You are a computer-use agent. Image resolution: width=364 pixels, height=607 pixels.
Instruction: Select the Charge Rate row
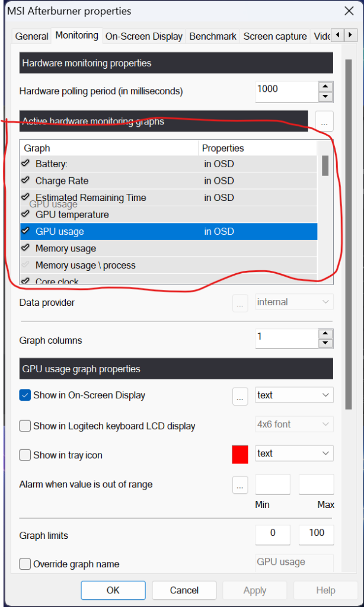[x=169, y=181]
